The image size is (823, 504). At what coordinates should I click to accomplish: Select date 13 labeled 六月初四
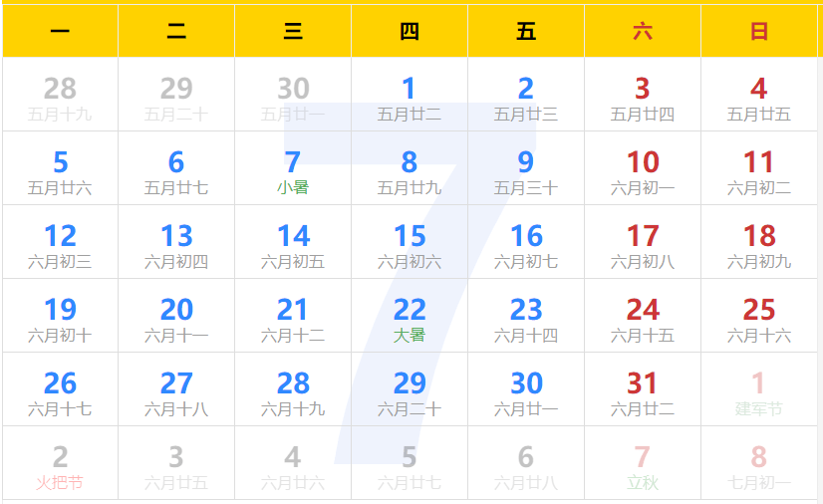176,242
